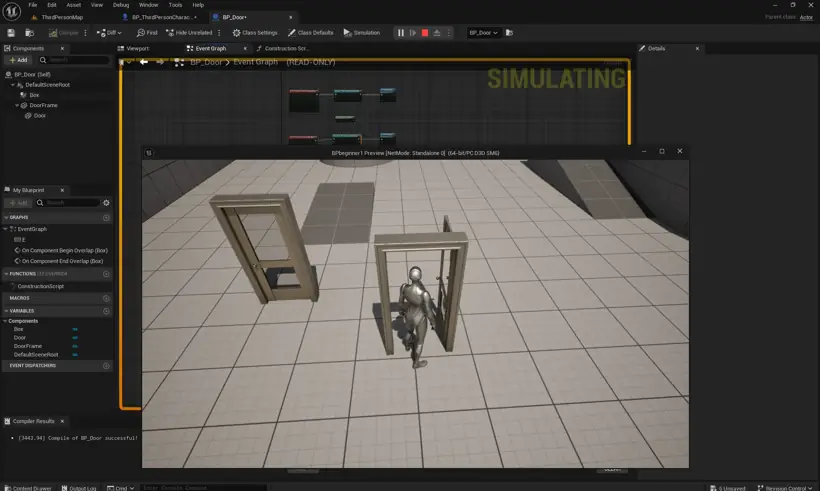Open the BP_Door debug object dropdown
The image size is (820, 491).
click(483, 33)
